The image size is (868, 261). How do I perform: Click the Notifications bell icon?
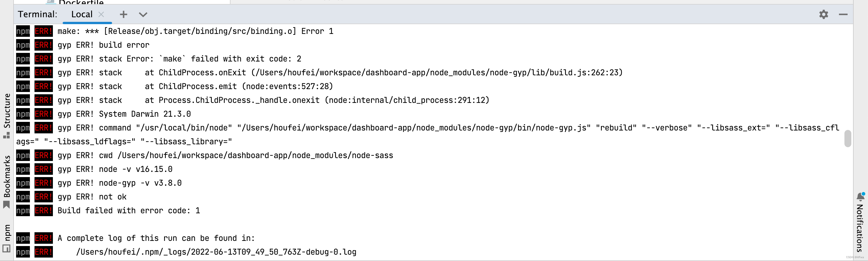860,197
